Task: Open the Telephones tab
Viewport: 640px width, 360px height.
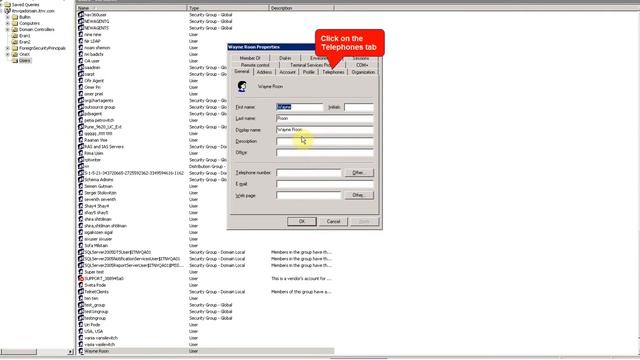Action: [333, 72]
